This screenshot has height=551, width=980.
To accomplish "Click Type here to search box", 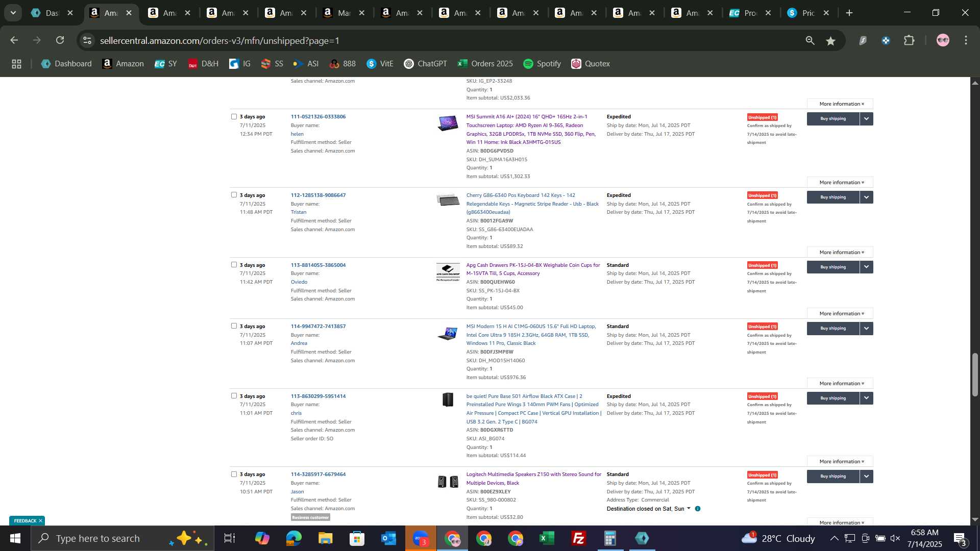I will tap(122, 538).
